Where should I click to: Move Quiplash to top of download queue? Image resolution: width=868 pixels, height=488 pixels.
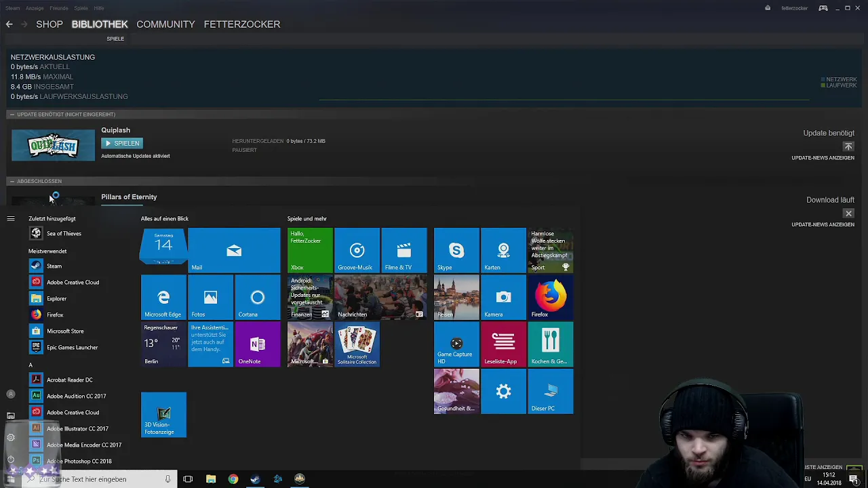848,146
